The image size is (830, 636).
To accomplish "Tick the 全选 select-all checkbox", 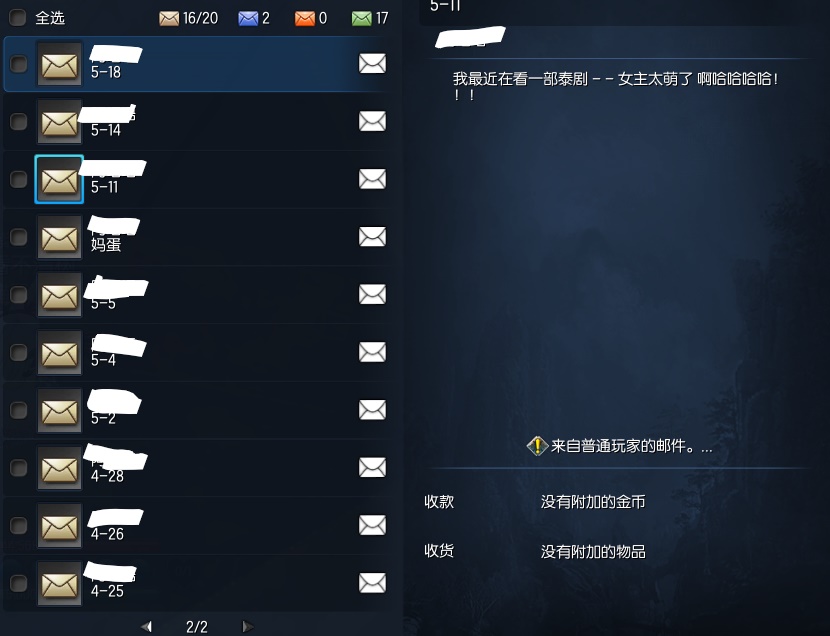I will [17, 17].
